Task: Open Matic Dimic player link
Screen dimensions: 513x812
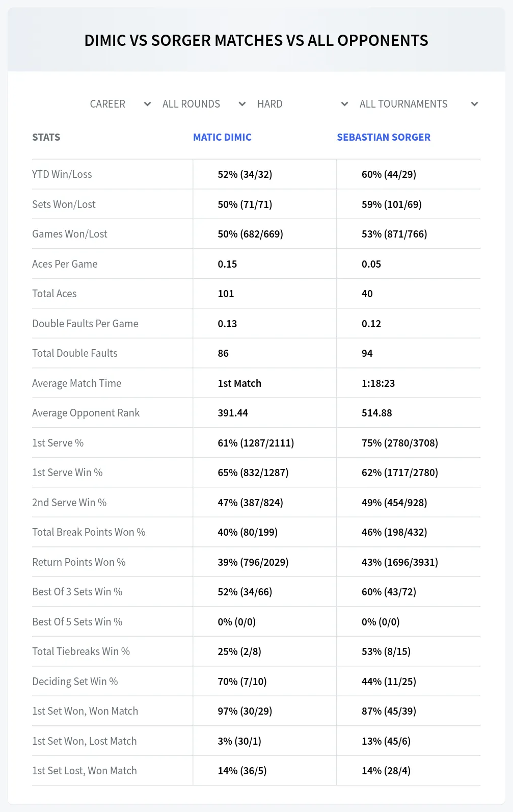Action: tap(222, 137)
